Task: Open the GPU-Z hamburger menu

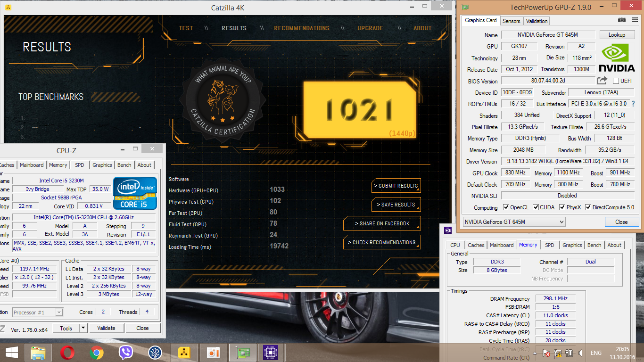Action: [x=634, y=20]
